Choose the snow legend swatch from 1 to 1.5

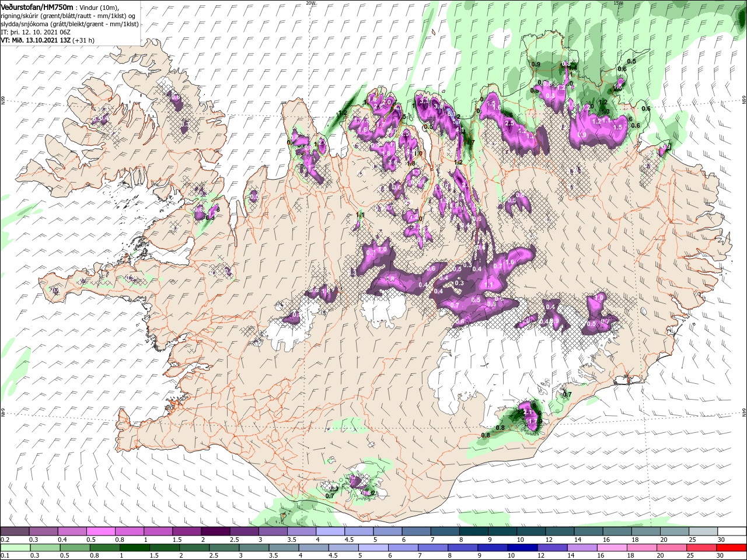(x=158, y=531)
